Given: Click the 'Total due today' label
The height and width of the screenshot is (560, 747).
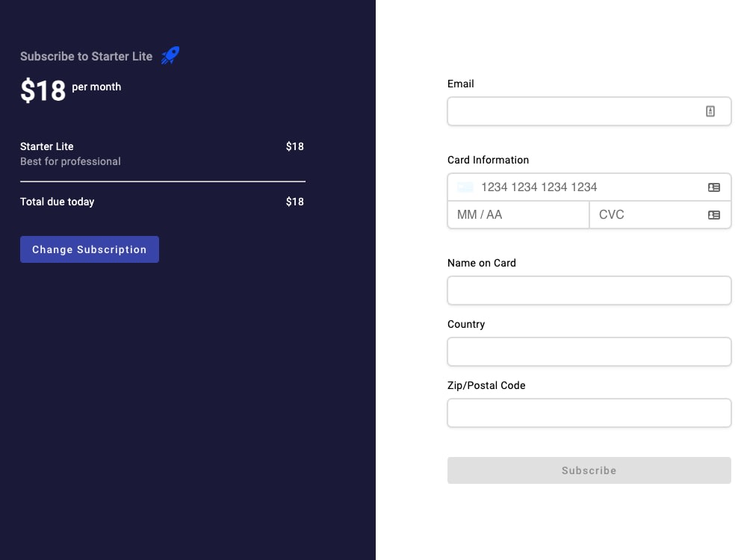Looking at the screenshot, I should click(x=58, y=202).
